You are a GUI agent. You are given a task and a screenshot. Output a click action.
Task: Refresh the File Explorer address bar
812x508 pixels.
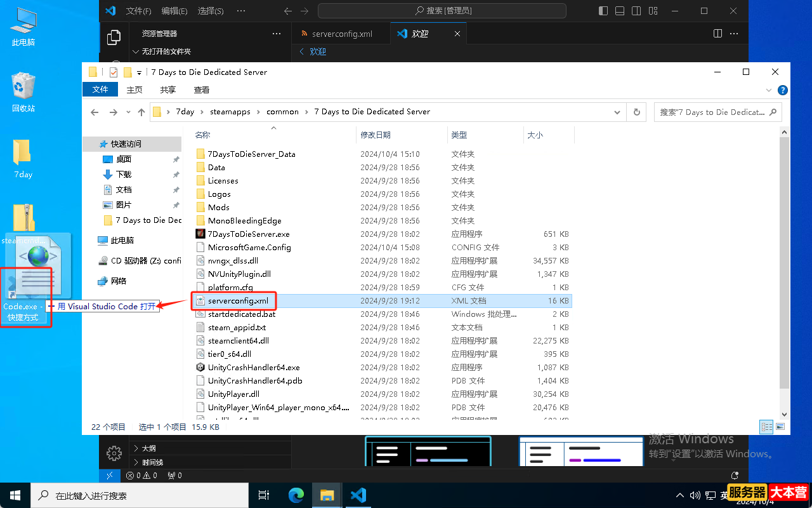point(636,112)
